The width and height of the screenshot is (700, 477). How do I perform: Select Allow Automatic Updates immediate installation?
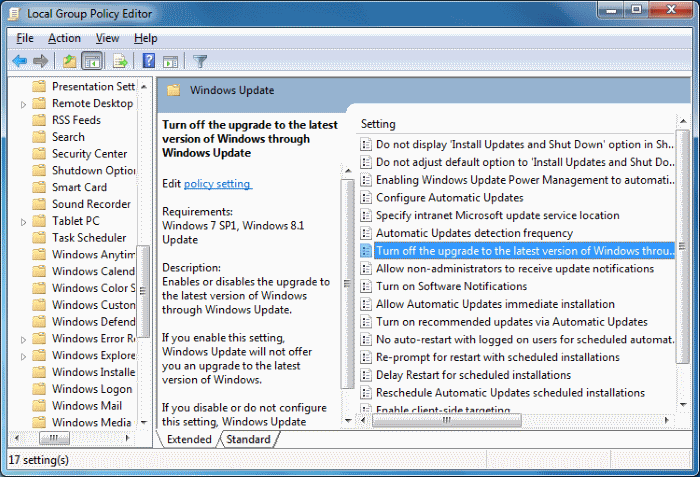click(x=495, y=304)
